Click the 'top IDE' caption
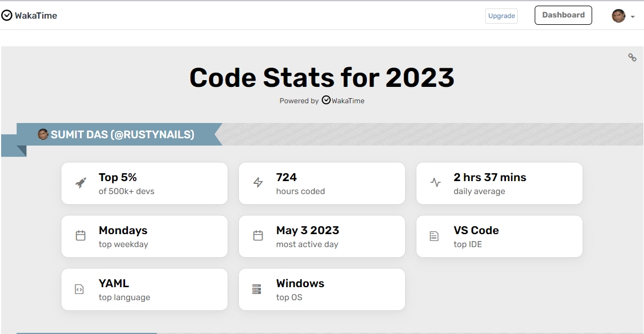This screenshot has width=644, height=334. pyautogui.click(x=468, y=244)
